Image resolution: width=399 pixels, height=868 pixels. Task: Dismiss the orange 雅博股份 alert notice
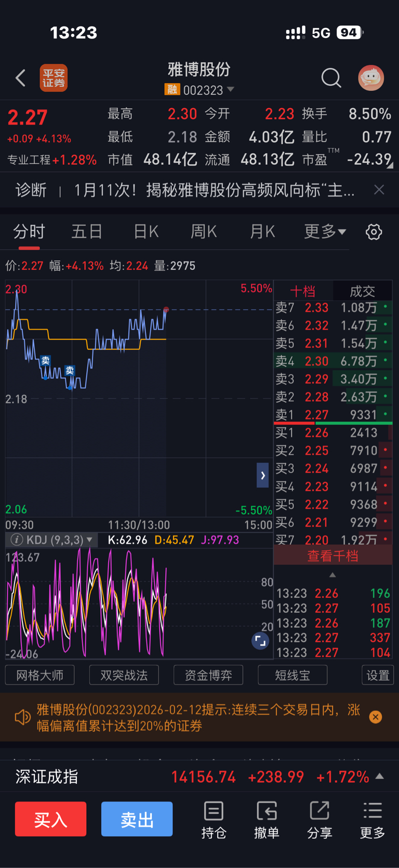coord(376,717)
